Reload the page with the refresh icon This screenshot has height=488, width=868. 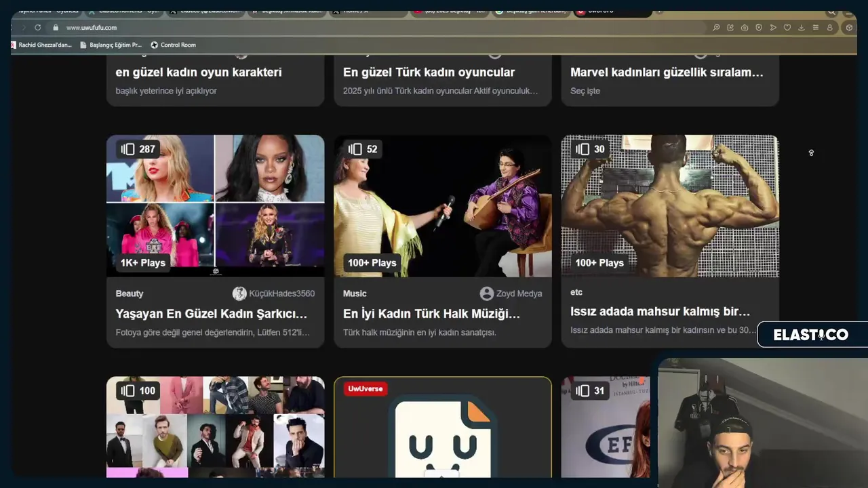[38, 27]
